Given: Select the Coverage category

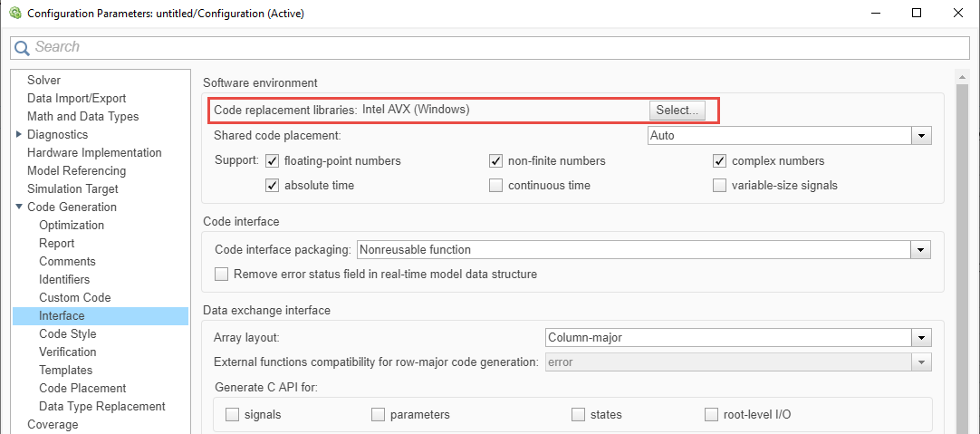Looking at the screenshot, I should 53,425.
